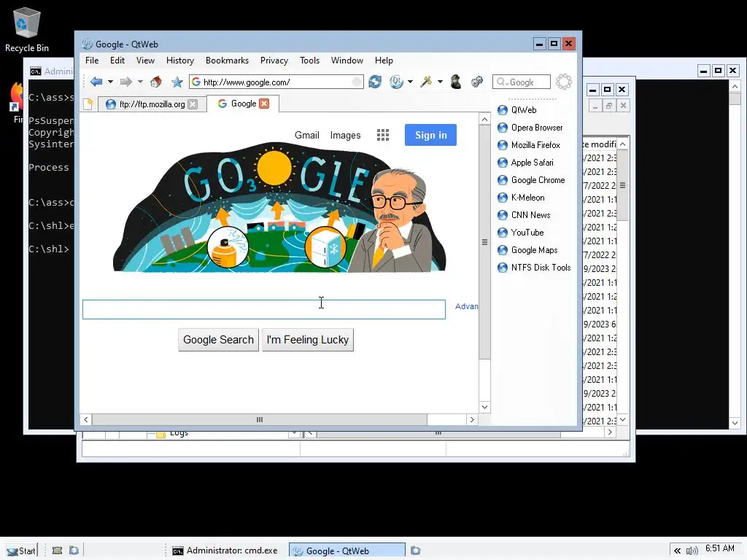Switch to Administrator: cmd.exe taskbar button
Screen dimensions: 747x560
tap(225, 551)
